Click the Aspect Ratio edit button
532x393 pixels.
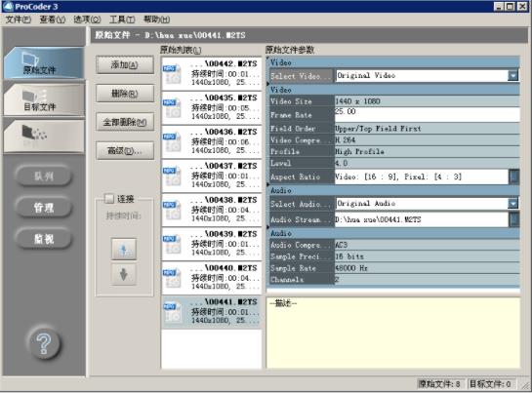coord(514,177)
